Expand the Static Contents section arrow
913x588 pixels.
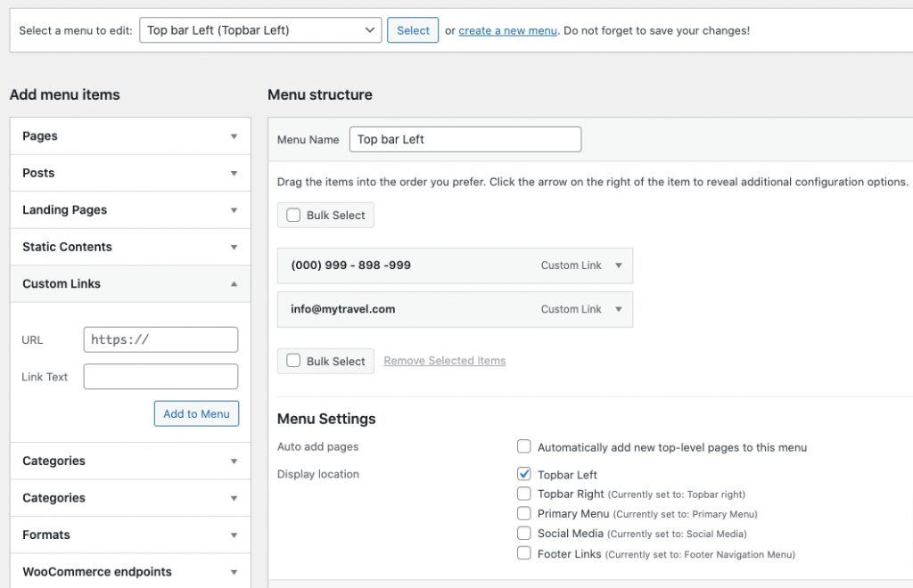point(234,247)
